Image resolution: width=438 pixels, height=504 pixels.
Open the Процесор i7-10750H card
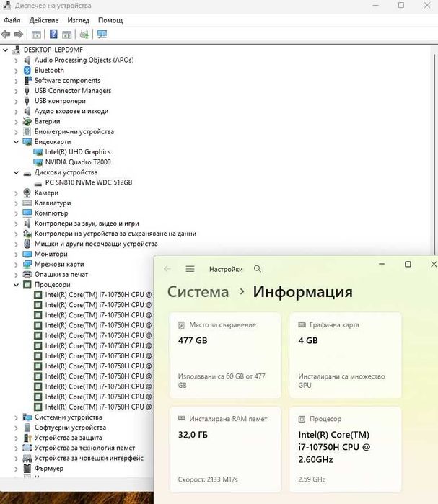tap(346, 450)
